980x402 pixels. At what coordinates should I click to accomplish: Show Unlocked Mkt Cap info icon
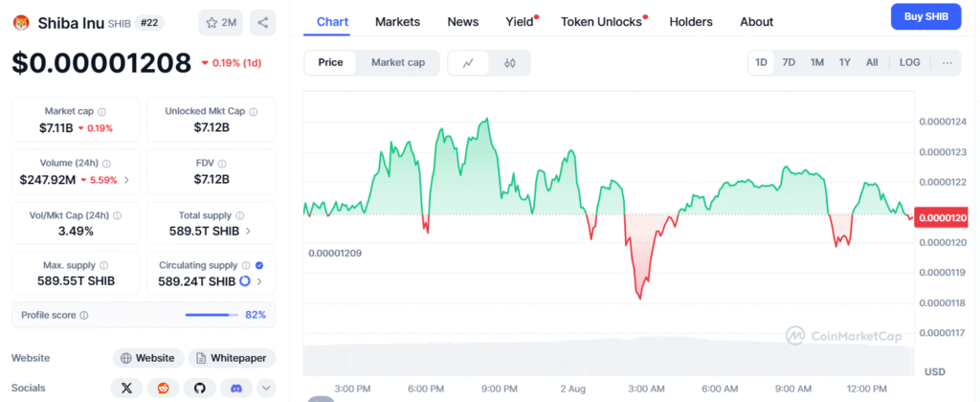(x=253, y=111)
